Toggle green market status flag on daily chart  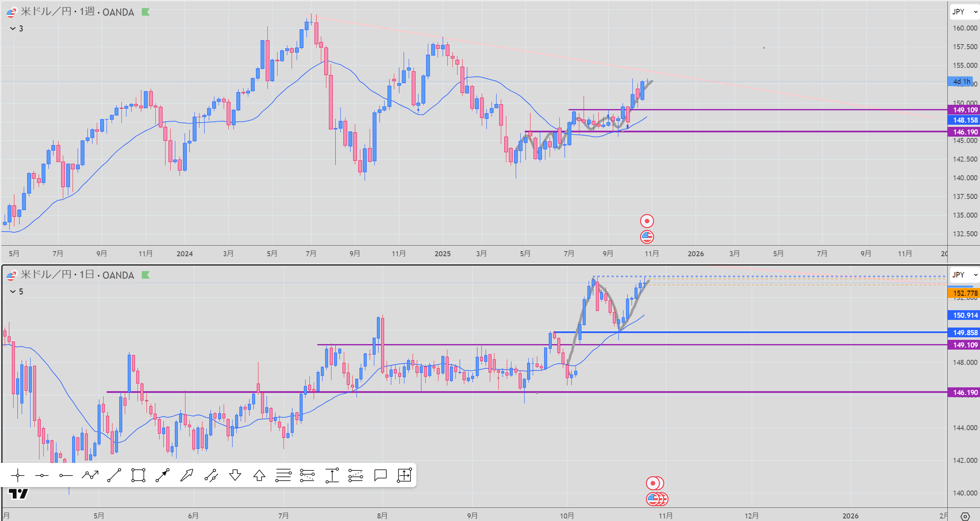pyautogui.click(x=146, y=275)
